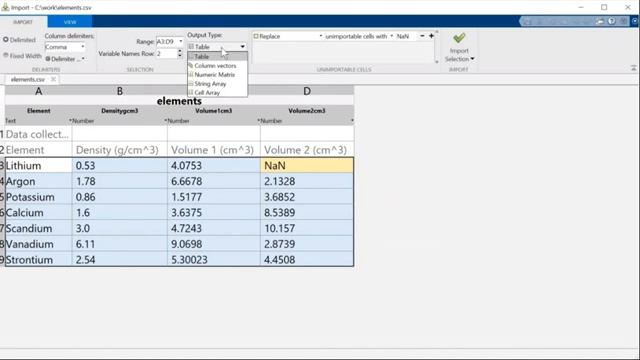
Task: Select column header B
Action: (x=120, y=91)
